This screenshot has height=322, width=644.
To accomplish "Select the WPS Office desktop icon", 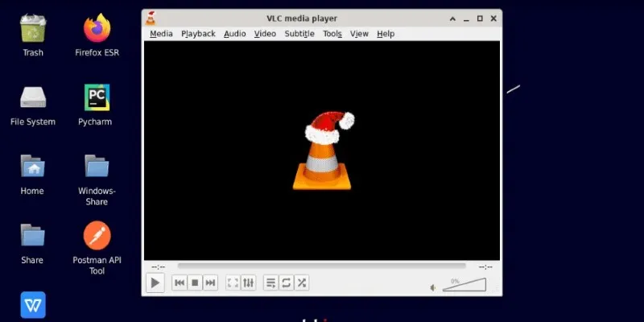I will 33,305.
